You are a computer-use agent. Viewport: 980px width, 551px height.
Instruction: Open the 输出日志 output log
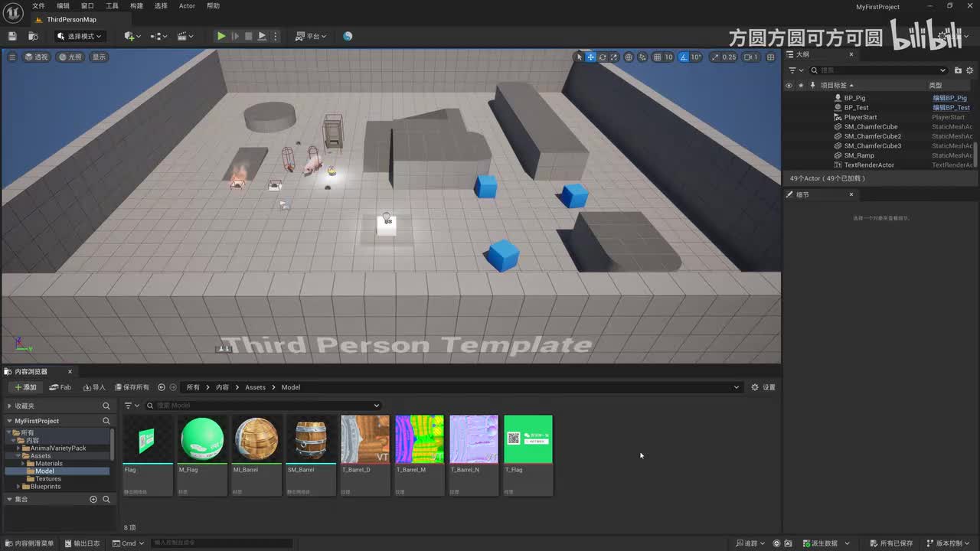[82, 543]
